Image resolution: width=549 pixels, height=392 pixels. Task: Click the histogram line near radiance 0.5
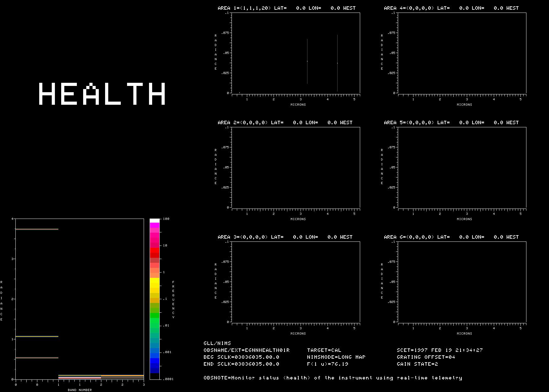pyautogui.click(x=37, y=358)
